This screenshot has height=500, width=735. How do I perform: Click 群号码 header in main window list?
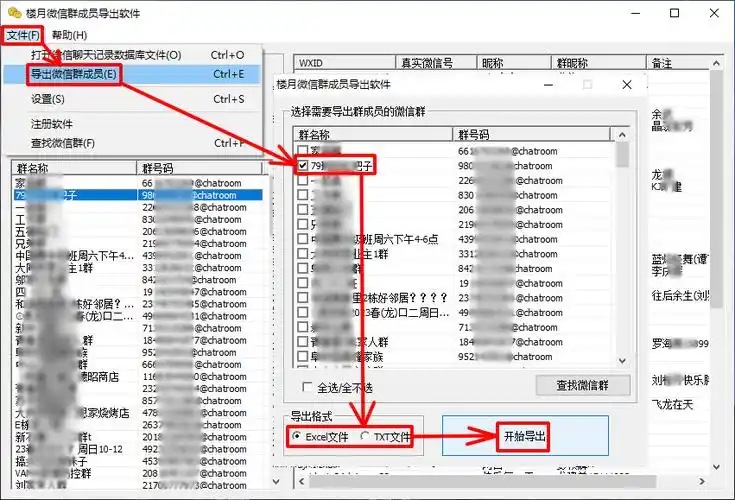[x=199, y=168]
